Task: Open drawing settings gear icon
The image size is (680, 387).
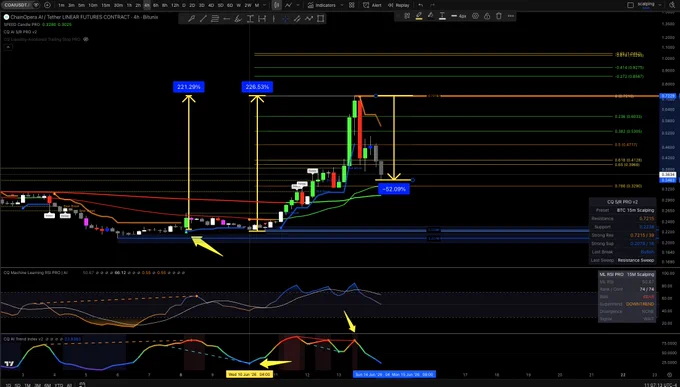Action: tap(475, 16)
